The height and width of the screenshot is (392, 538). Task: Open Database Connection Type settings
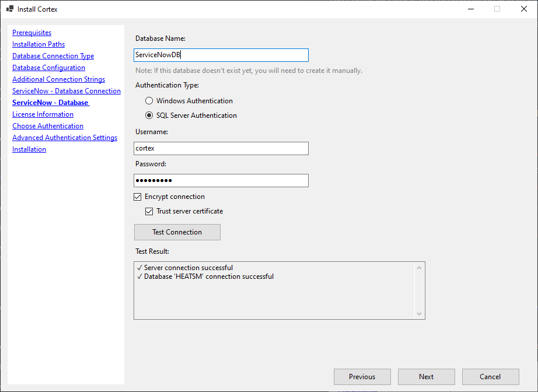click(x=53, y=55)
